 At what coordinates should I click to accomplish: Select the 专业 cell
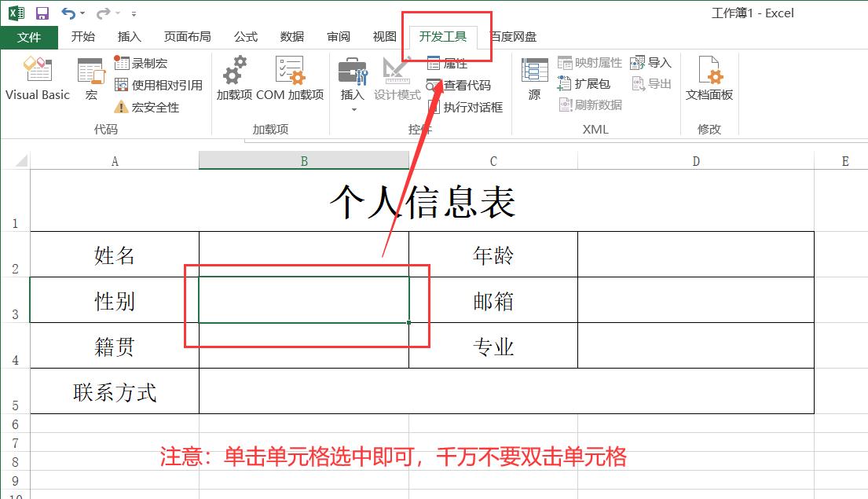point(493,346)
